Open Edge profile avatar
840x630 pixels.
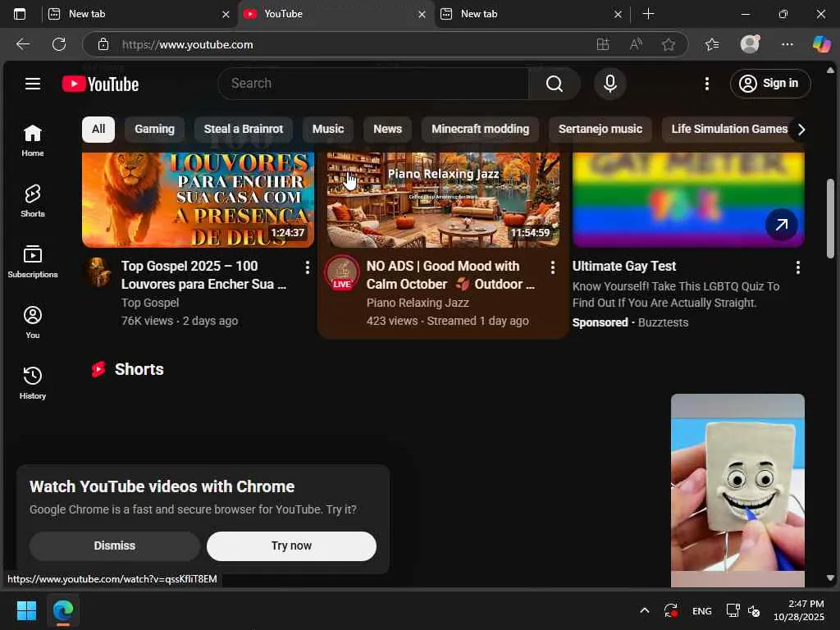(x=750, y=44)
